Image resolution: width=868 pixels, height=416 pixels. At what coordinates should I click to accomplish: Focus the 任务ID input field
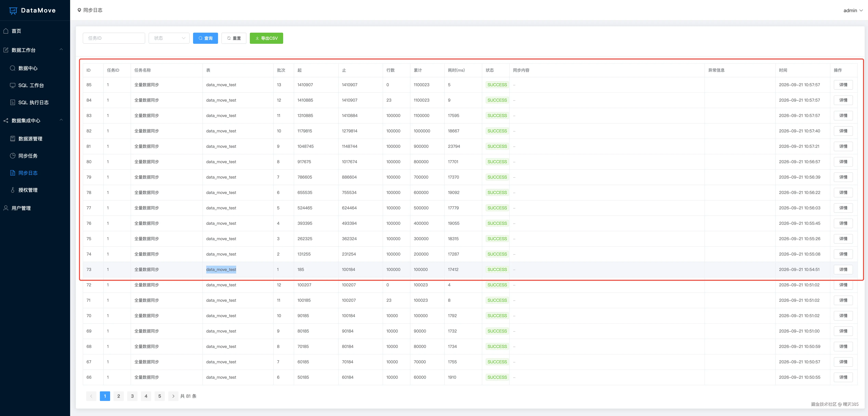click(114, 38)
